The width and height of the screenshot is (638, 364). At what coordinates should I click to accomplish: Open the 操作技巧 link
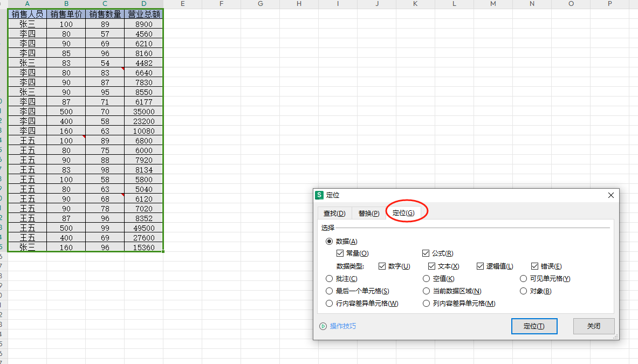pos(342,326)
